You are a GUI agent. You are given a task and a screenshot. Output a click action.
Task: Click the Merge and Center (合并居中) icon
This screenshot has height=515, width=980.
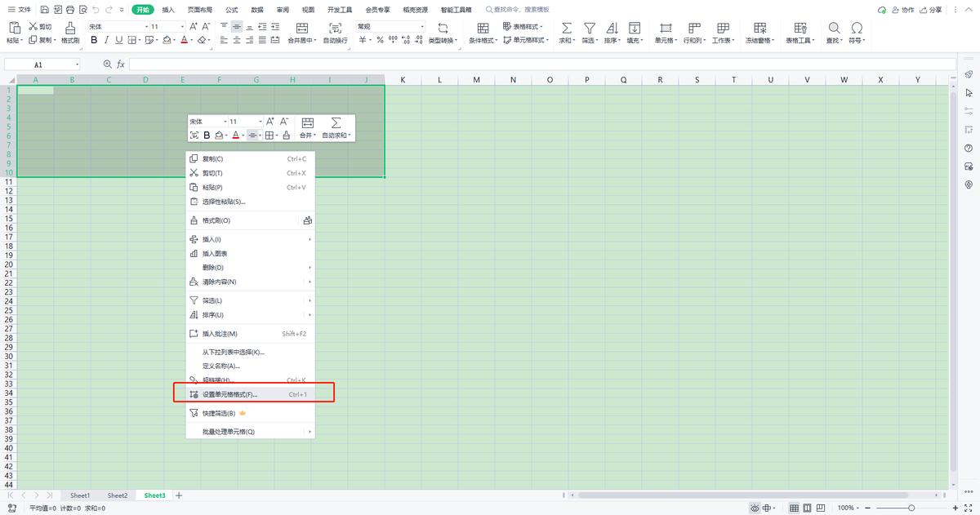(x=301, y=28)
